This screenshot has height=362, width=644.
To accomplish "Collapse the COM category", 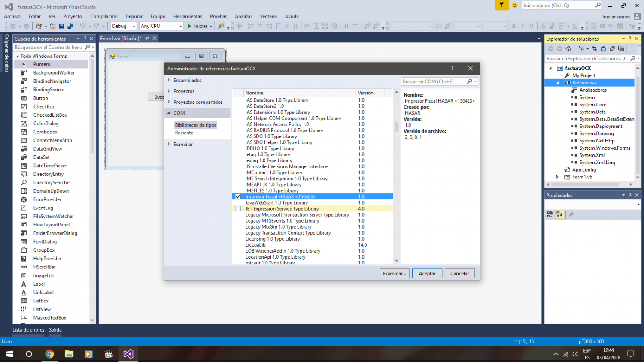I will (x=169, y=113).
